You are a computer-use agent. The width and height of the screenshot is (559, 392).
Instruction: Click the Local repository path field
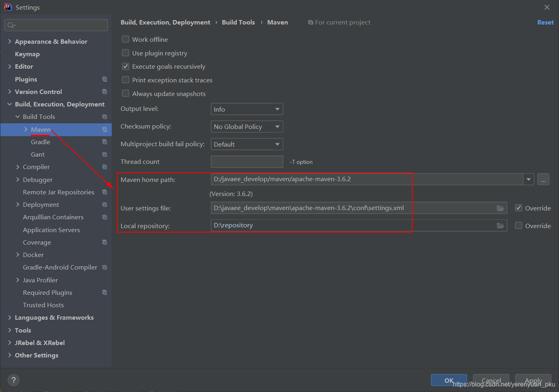pos(359,225)
